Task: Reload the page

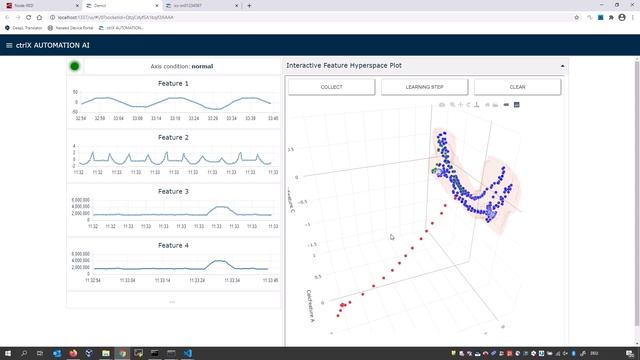Action: [28, 18]
